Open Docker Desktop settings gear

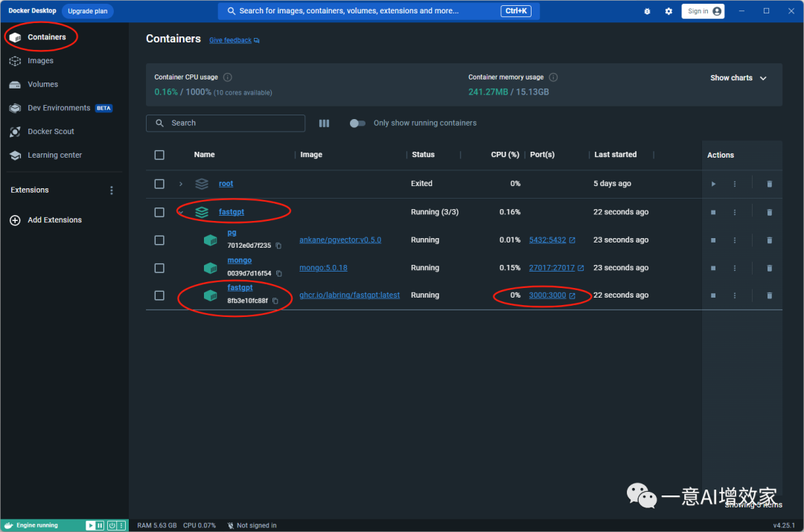pos(669,11)
